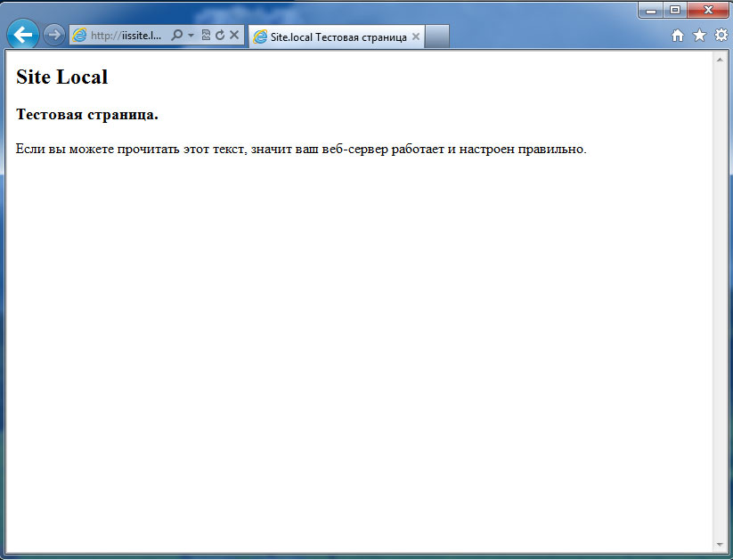The width and height of the screenshot is (733, 560).
Task: Click the Тестовая страница. subheading
Action: click(x=87, y=115)
